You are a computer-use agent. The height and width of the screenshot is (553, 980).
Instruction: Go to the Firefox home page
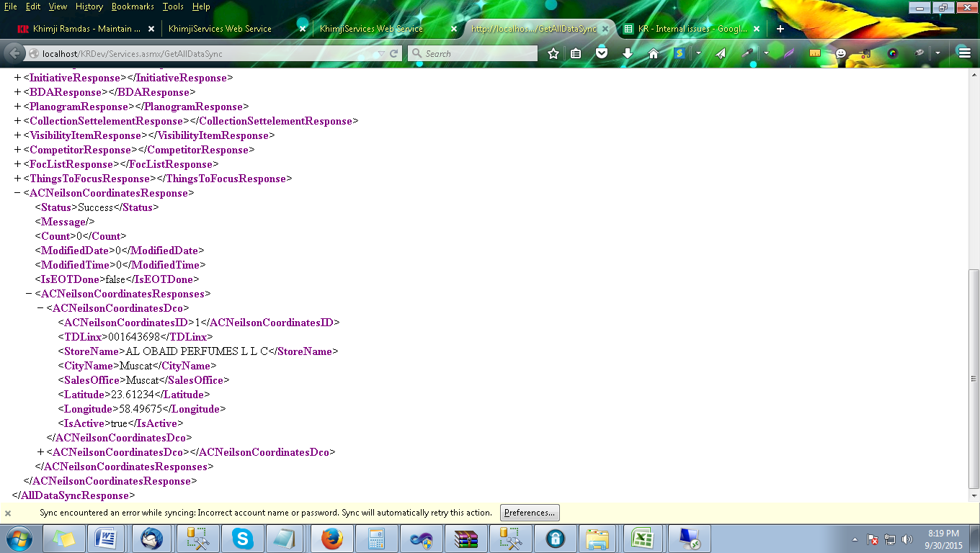[x=653, y=53]
